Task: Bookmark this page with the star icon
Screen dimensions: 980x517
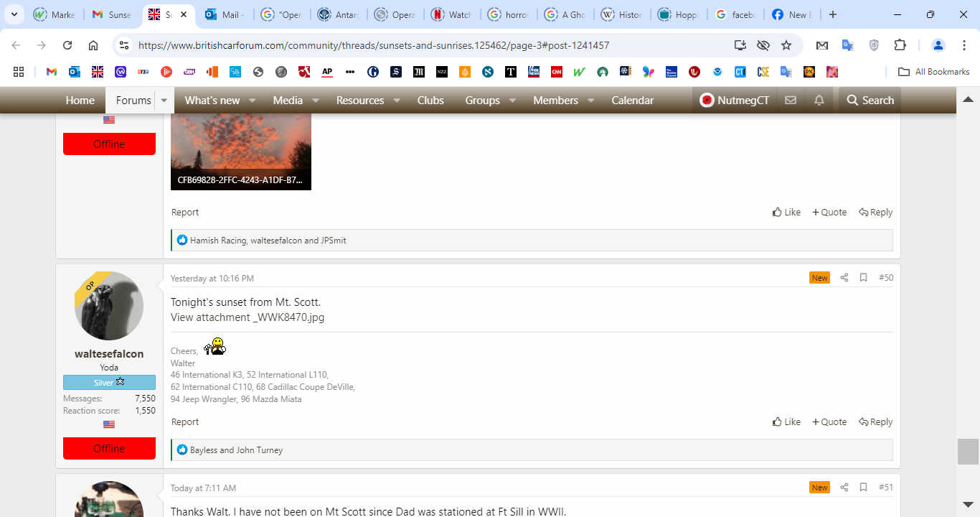Action: [786, 45]
